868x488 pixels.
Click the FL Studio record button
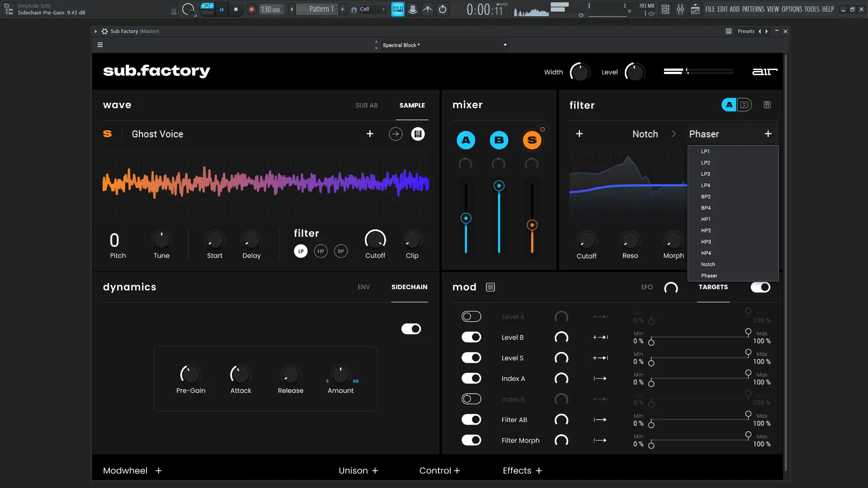point(252,9)
